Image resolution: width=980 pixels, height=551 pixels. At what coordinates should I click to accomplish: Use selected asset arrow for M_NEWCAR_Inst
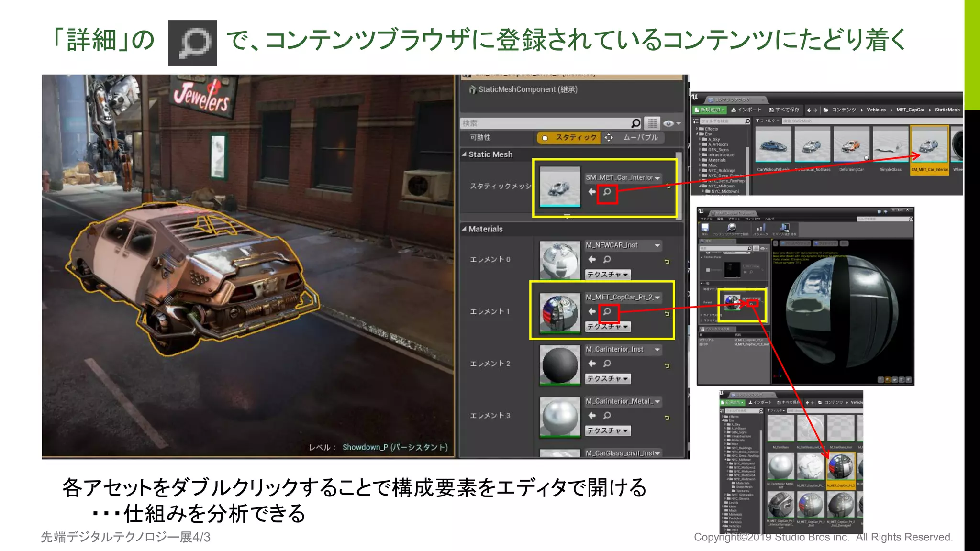click(x=592, y=259)
